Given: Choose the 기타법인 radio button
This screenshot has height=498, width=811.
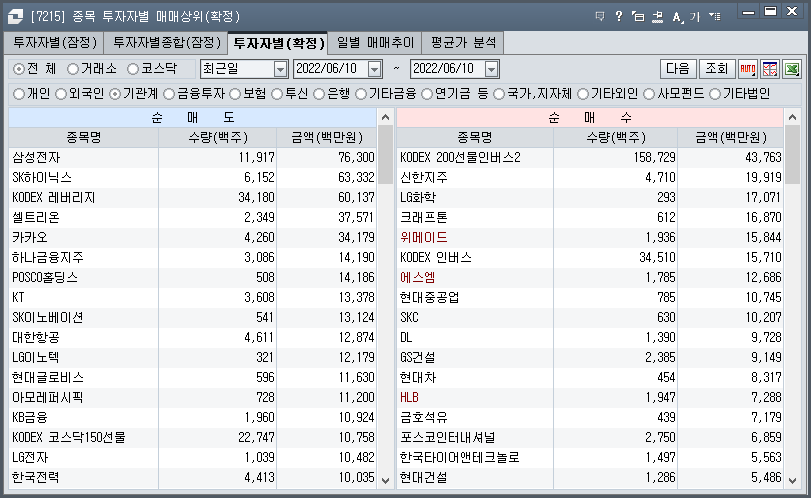Looking at the screenshot, I should (715, 94).
